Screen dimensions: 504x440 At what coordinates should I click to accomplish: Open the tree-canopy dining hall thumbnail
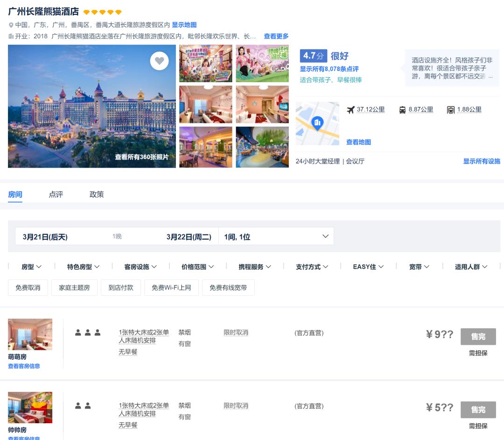pos(262,147)
